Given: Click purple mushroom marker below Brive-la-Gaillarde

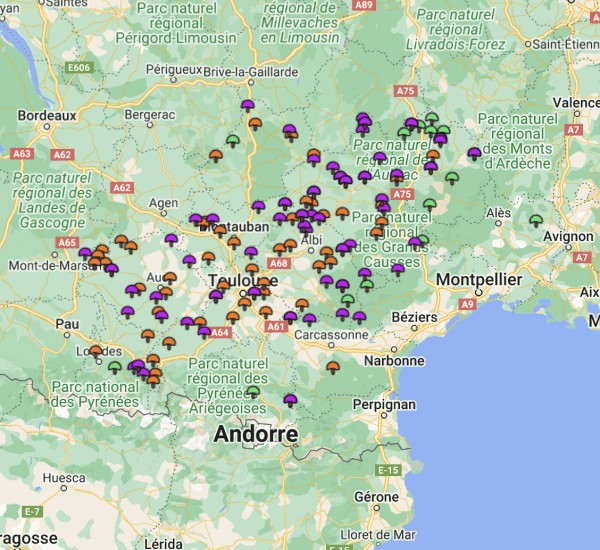Looking at the screenshot, I should [248, 105].
